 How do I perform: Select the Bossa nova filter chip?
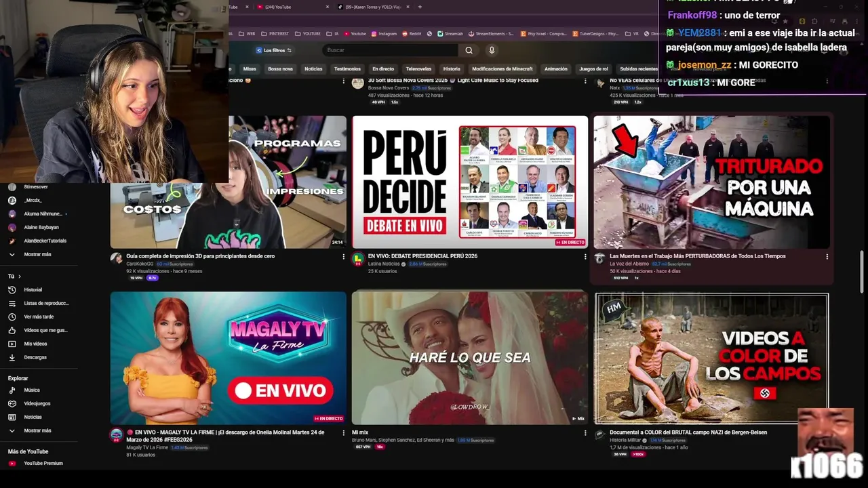pyautogui.click(x=280, y=68)
